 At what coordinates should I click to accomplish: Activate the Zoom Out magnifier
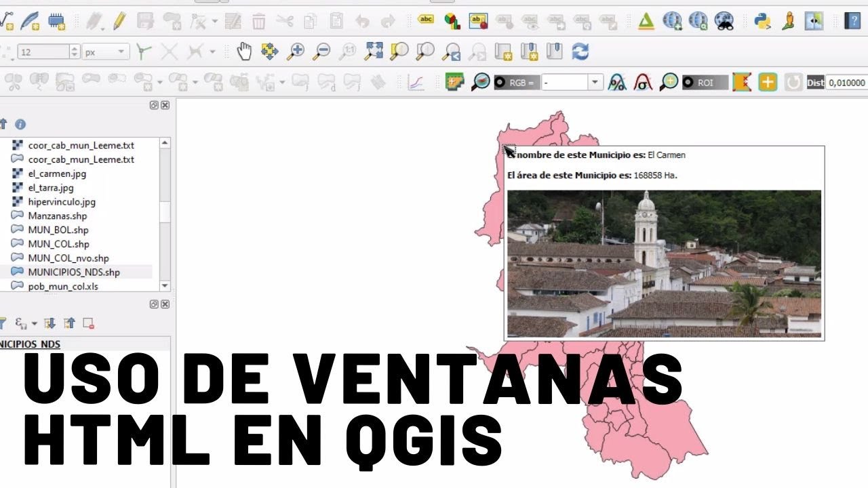tap(321, 51)
